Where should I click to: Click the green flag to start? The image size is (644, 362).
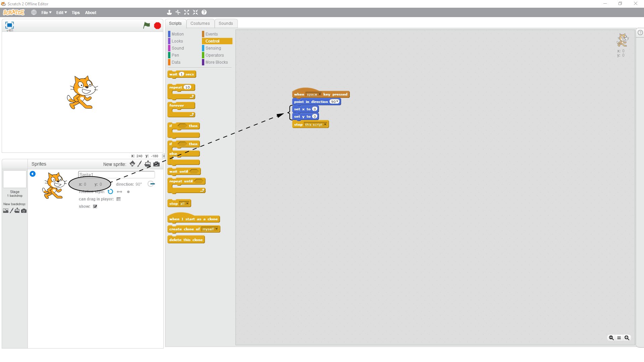click(x=147, y=25)
